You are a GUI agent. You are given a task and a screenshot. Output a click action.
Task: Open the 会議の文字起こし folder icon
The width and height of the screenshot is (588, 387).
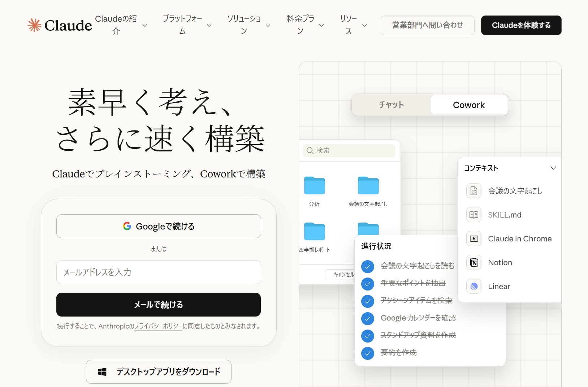click(x=368, y=186)
